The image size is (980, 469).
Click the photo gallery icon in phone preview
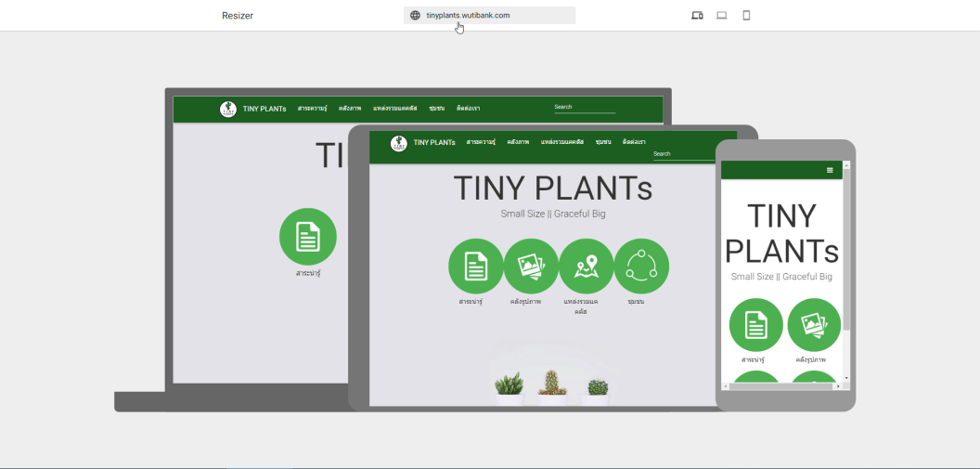814,325
